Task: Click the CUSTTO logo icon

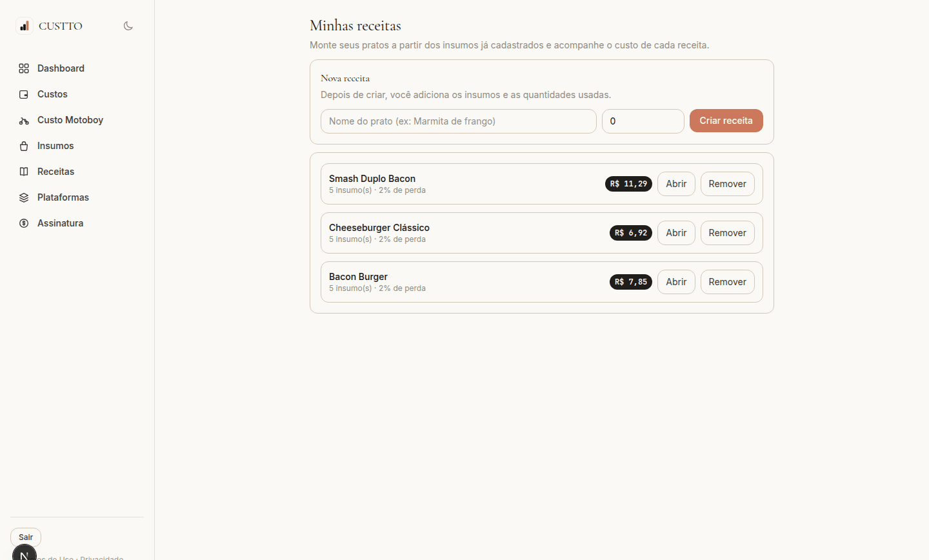Action: click(24, 26)
